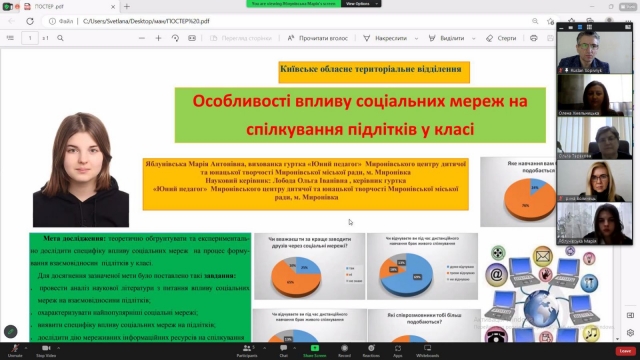Zoom in the PDF with plus
640x360 pixels.
[158, 38]
